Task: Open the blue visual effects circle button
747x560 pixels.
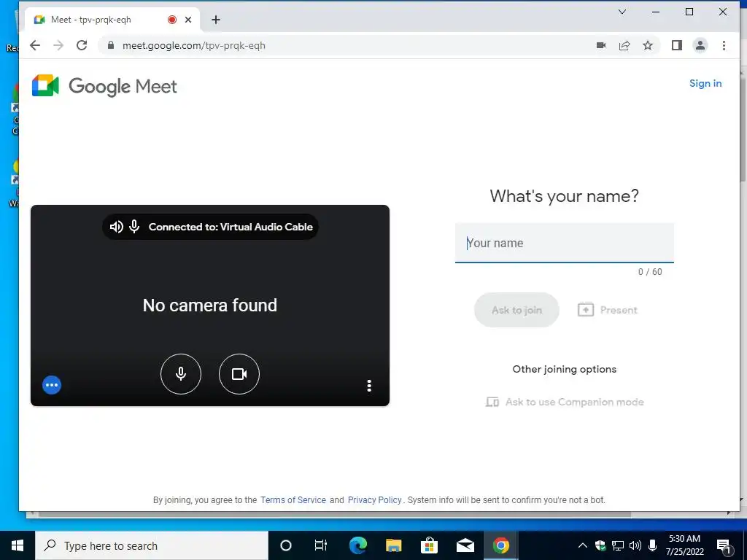Action: click(52, 385)
